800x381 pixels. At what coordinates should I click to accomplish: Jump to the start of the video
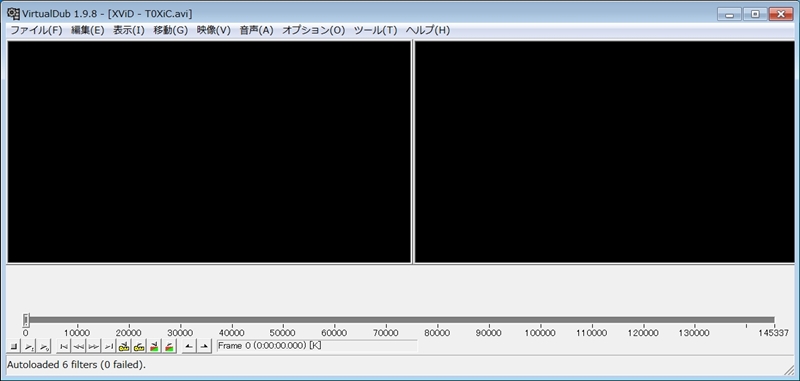point(63,346)
